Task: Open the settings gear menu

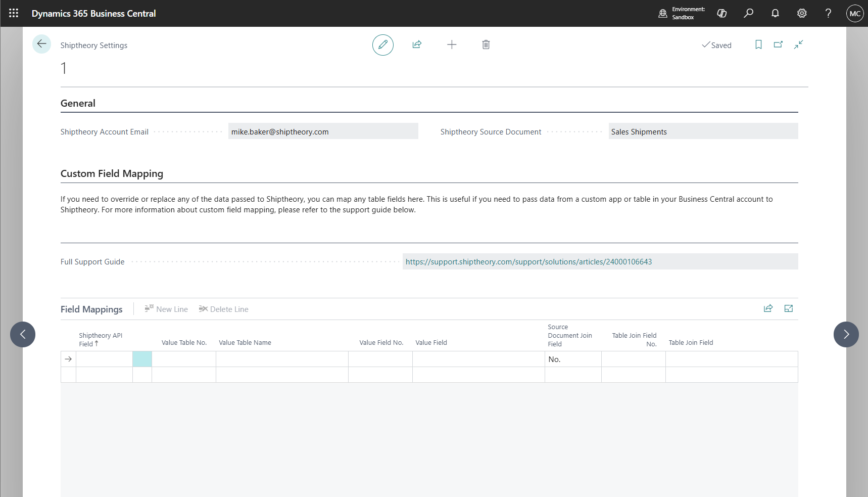Action: pos(802,13)
